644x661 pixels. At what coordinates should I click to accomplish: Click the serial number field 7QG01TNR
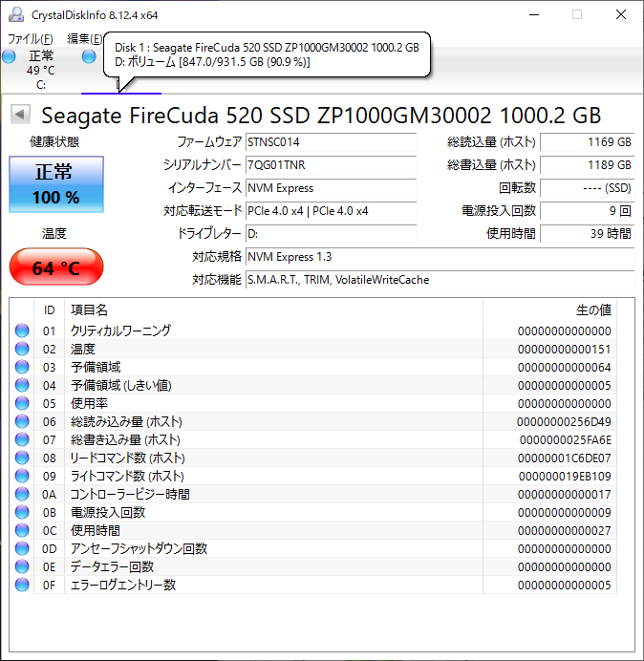click(x=330, y=165)
